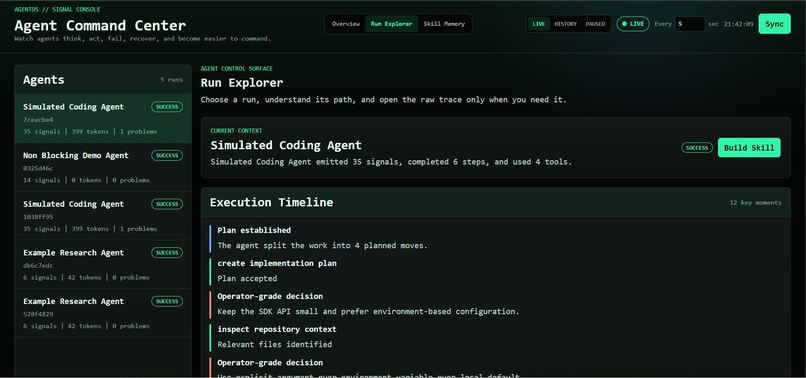Screen dimensions: 806x378
Task: Click the 'emitted 35 signals' summary sentence
Action: point(391,162)
